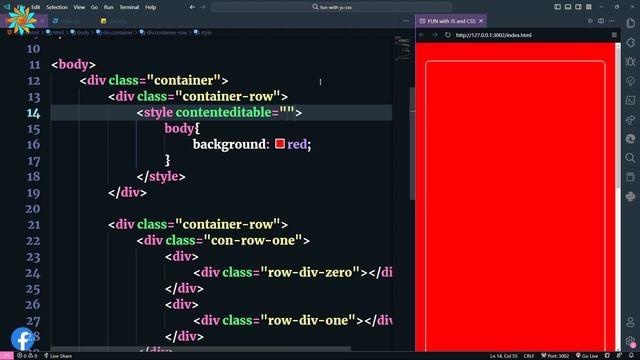Click Live Share in the status bar

pos(58,356)
